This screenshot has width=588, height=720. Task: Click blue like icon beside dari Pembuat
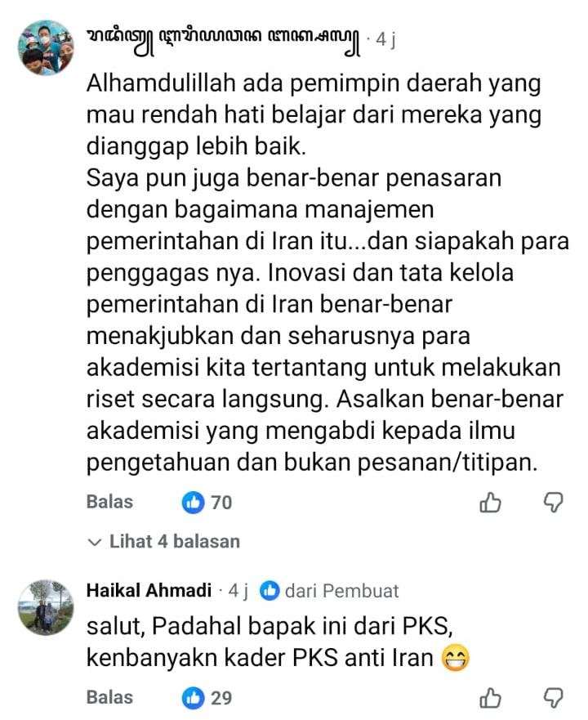[x=269, y=591]
